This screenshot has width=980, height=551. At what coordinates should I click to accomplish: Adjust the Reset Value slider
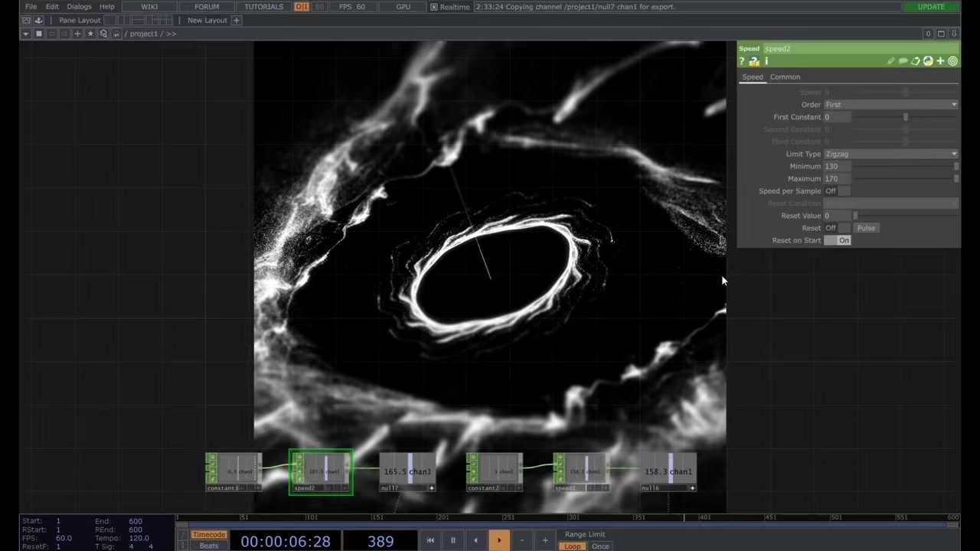click(906, 216)
